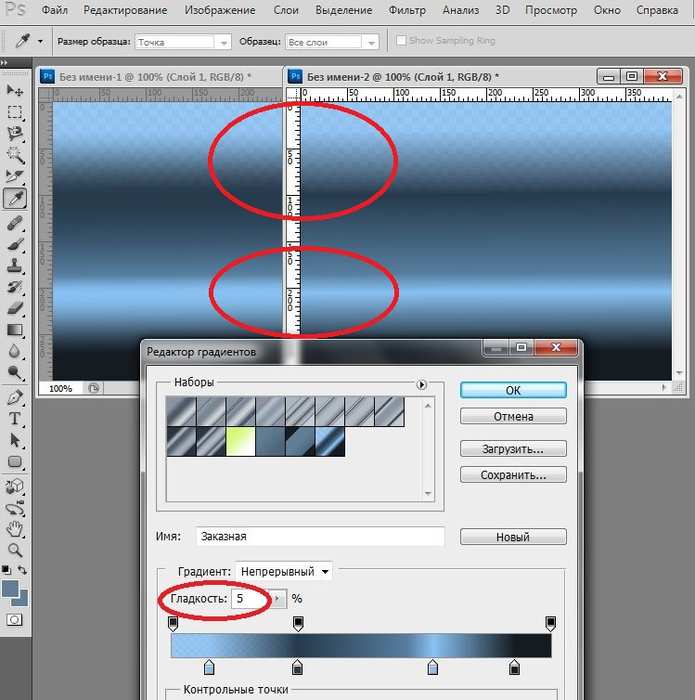Toggle Quick Mask mode
The height and width of the screenshot is (700, 695).
[14, 620]
